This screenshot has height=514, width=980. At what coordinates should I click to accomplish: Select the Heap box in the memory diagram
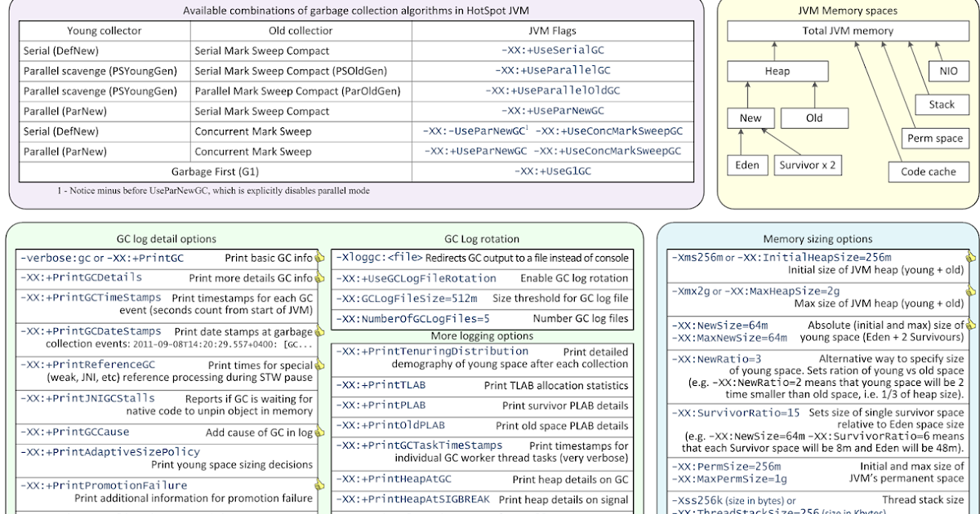(x=777, y=71)
